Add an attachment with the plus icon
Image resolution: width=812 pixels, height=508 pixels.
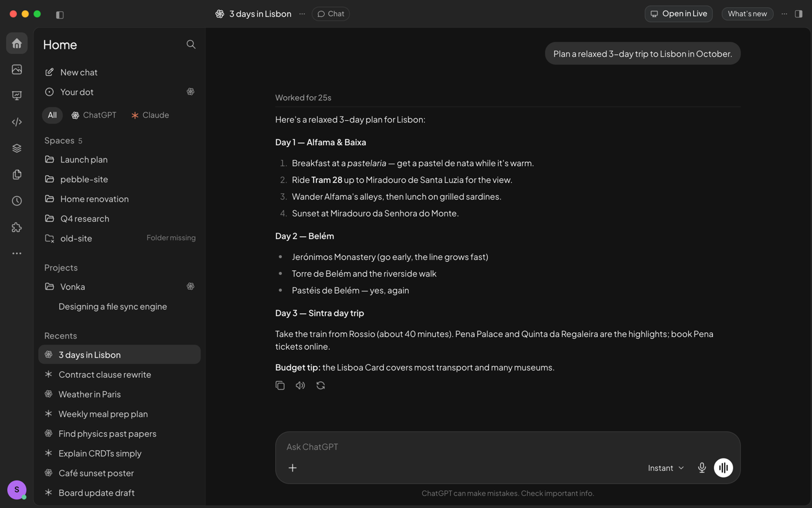click(x=293, y=468)
